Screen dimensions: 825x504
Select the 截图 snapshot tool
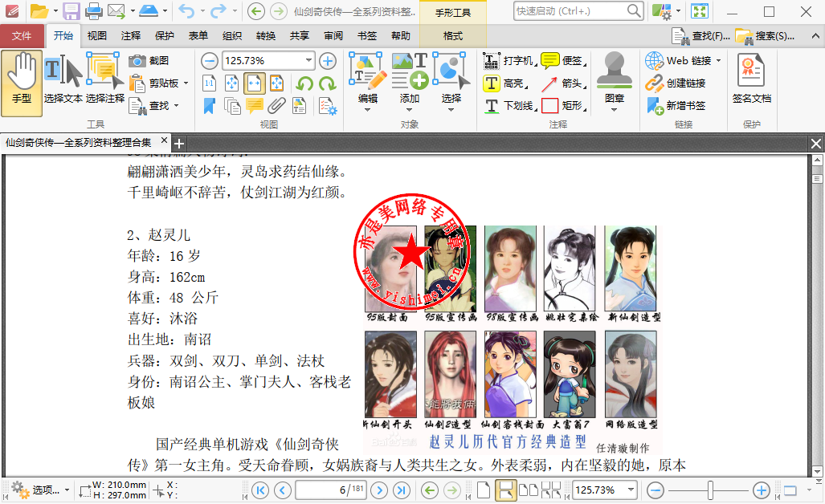[x=149, y=61]
